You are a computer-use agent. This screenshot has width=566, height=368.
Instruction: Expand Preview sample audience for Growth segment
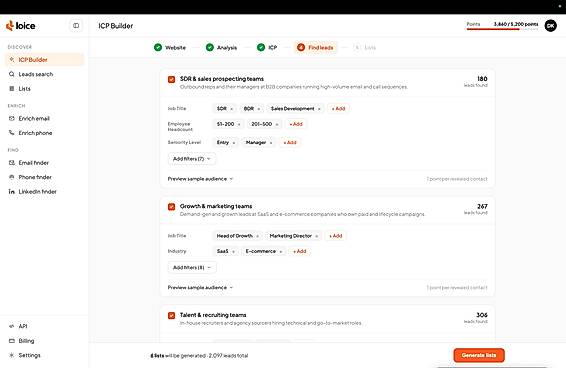click(200, 287)
